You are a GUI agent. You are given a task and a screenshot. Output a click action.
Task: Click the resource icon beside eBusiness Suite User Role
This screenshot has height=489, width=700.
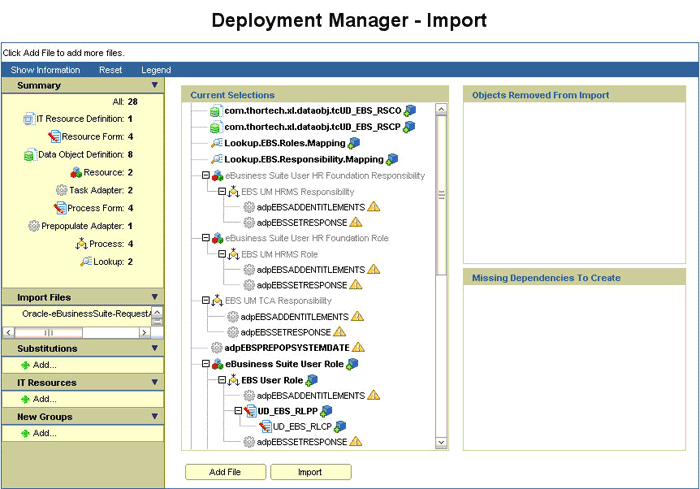click(217, 364)
